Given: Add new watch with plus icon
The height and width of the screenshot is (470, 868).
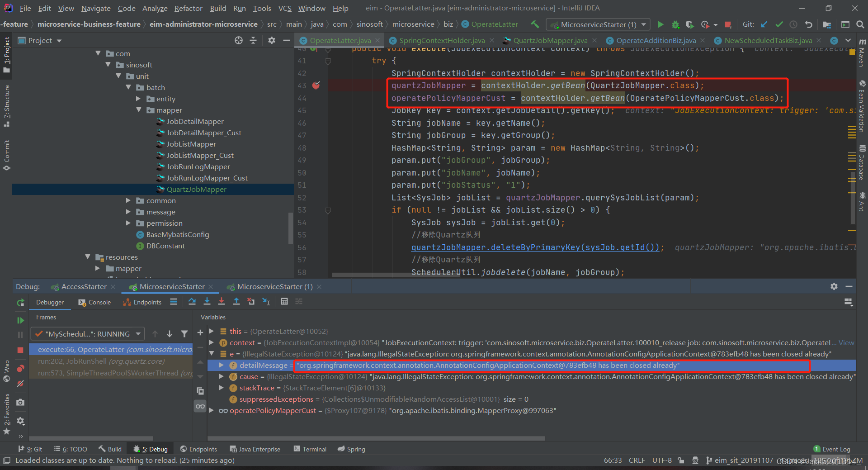Looking at the screenshot, I should click(x=200, y=333).
